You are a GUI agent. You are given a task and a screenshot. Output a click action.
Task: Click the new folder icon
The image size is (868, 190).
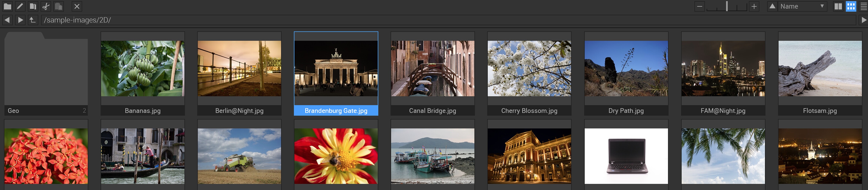pyautogui.click(x=7, y=6)
